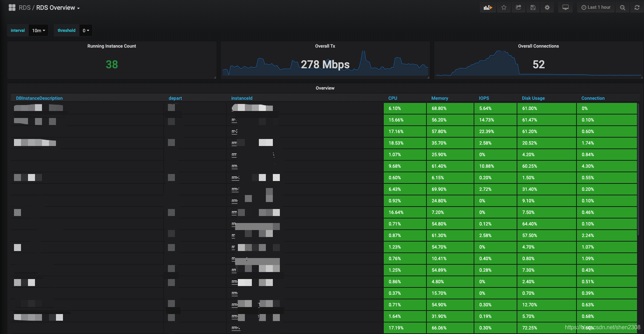Select Disk Usage cell showing 72.25%
The image size is (644, 334).
click(547, 328)
